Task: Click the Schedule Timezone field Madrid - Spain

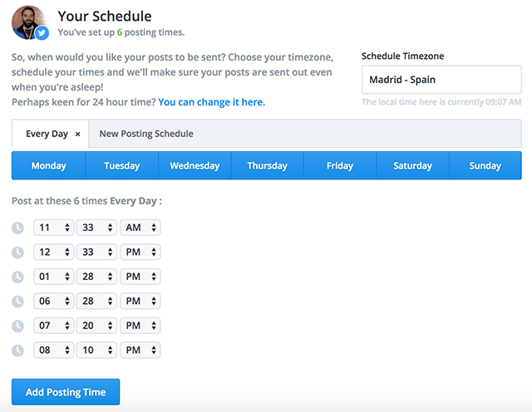Action: coord(441,80)
